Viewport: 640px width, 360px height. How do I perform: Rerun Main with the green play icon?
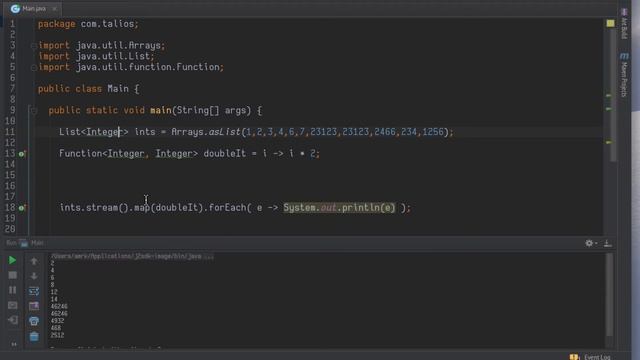(12, 260)
